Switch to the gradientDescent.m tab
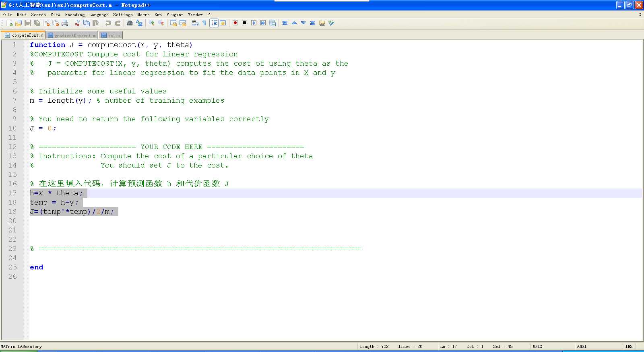This screenshot has width=644, height=352. coord(72,35)
